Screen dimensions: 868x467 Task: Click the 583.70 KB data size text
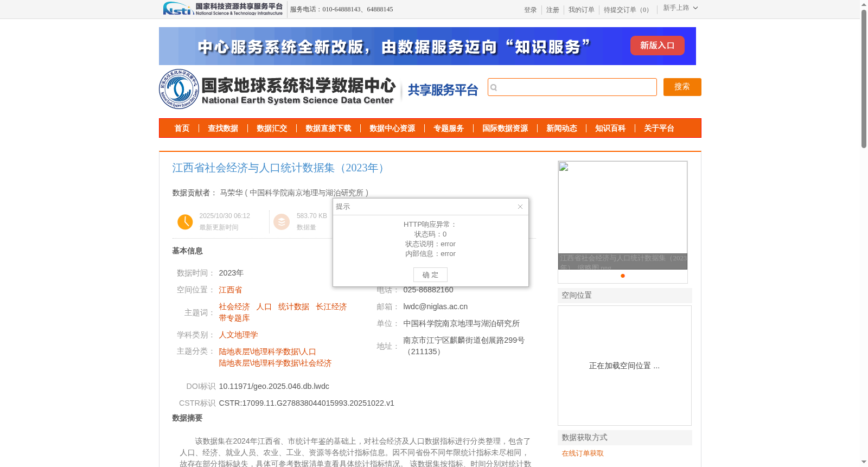click(312, 216)
